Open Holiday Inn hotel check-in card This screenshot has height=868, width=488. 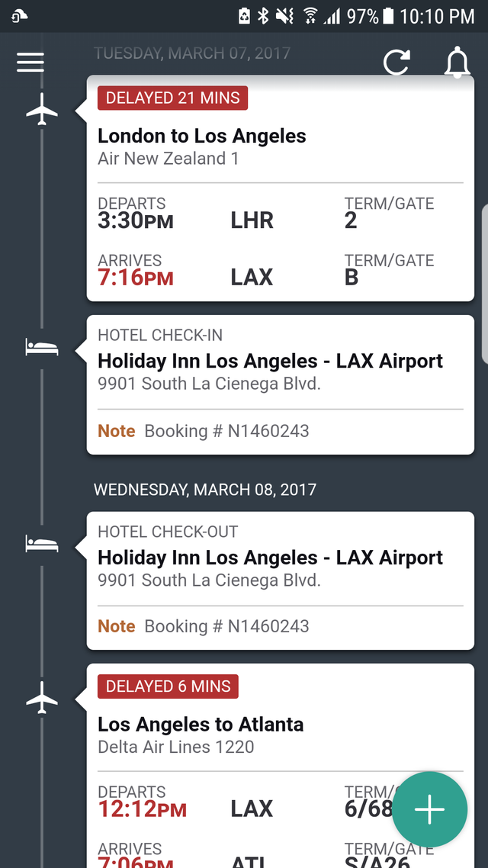tap(281, 384)
